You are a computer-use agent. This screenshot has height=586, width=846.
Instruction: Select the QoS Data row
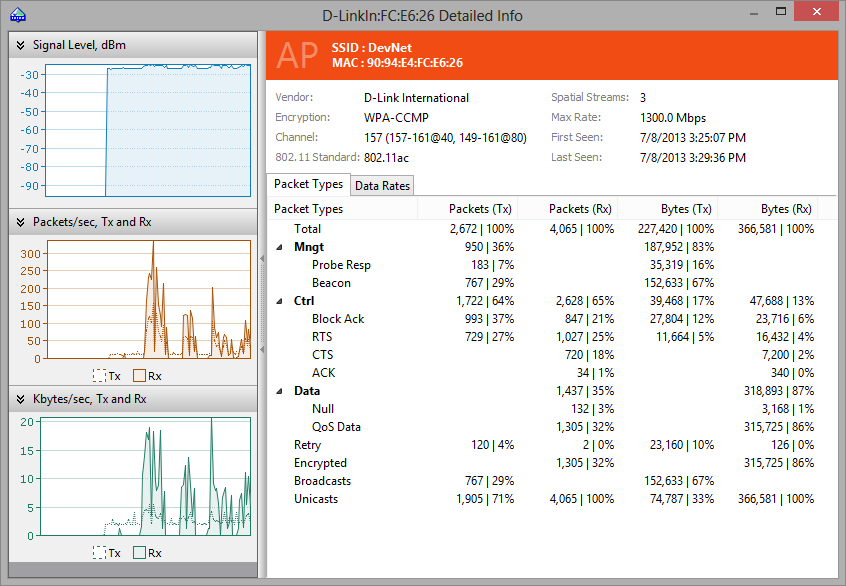551,427
